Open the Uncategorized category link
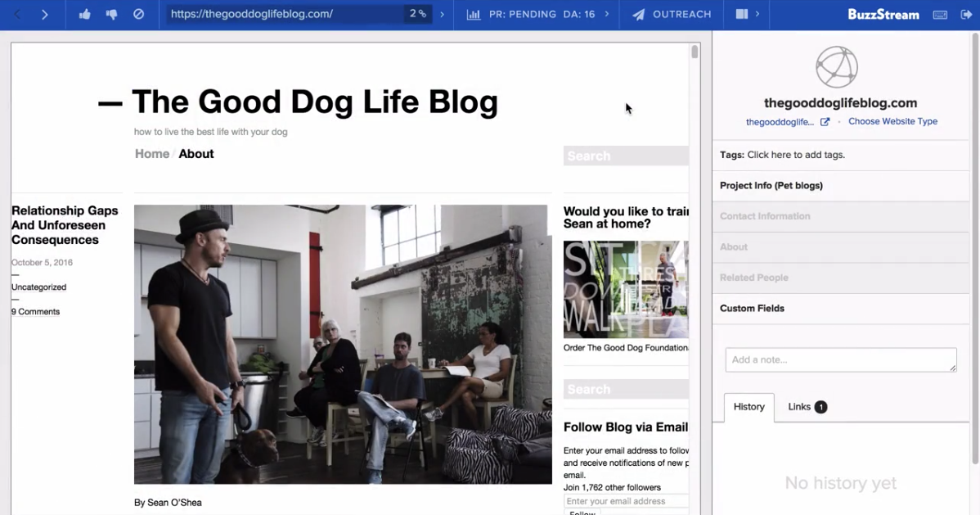The height and width of the screenshot is (515, 980). (x=38, y=287)
